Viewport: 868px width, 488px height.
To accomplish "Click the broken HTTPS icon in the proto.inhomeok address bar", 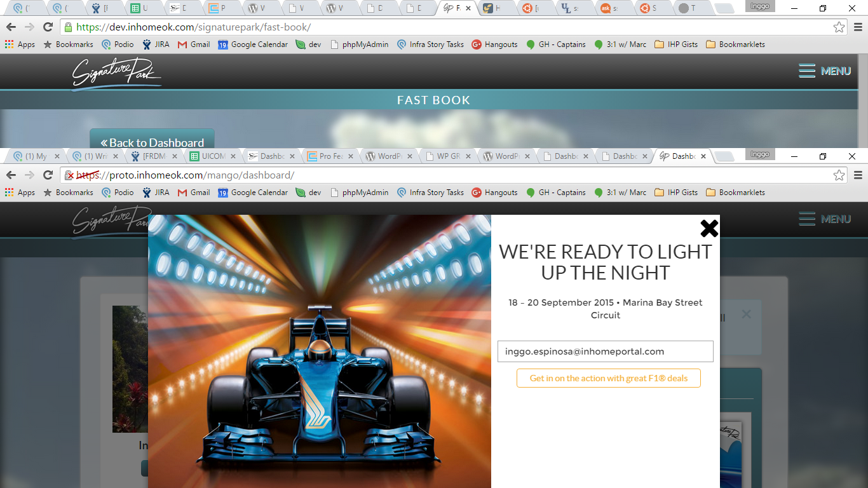I will pos(69,175).
